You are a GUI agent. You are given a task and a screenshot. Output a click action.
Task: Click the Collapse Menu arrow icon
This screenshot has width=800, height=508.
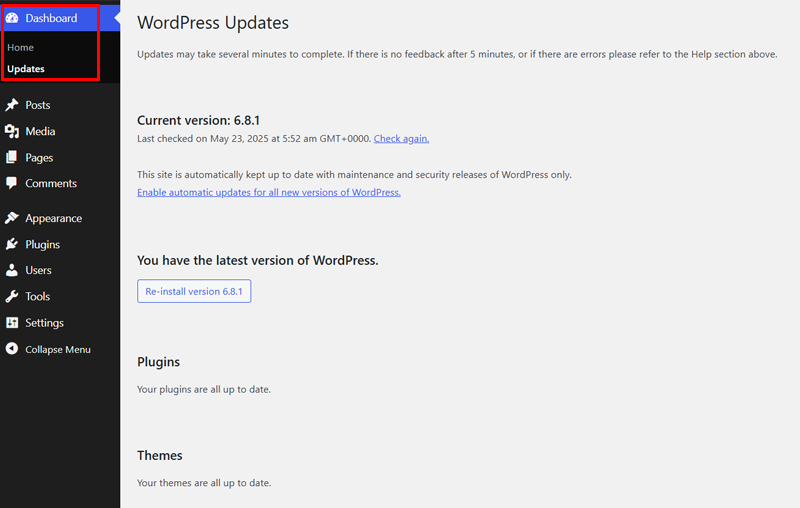[12, 349]
